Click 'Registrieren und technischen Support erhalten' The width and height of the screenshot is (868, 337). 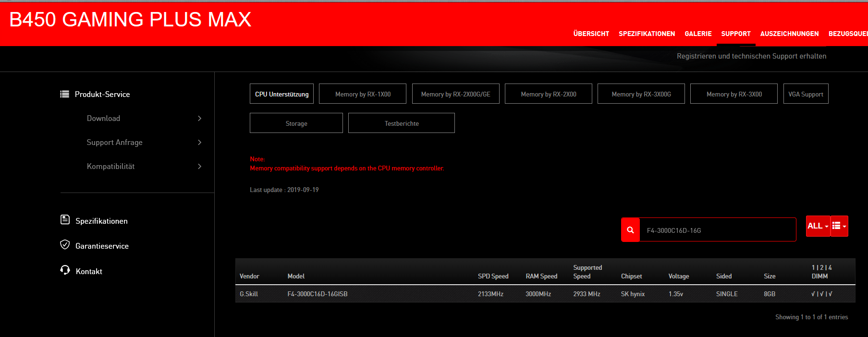click(751, 56)
